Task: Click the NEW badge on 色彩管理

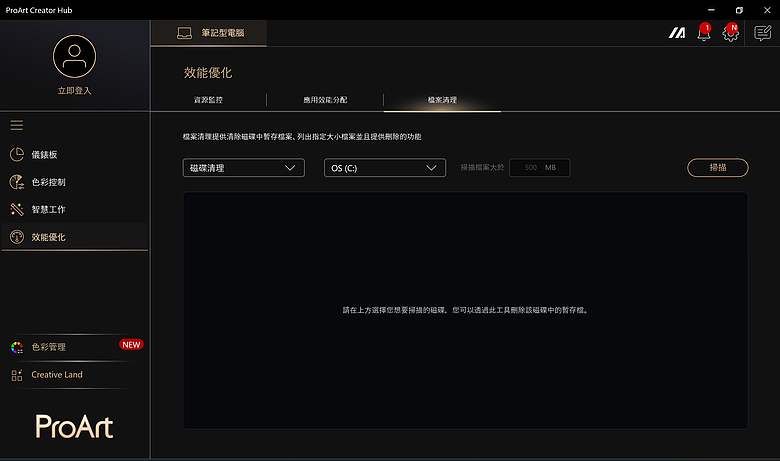Action: [131, 345]
